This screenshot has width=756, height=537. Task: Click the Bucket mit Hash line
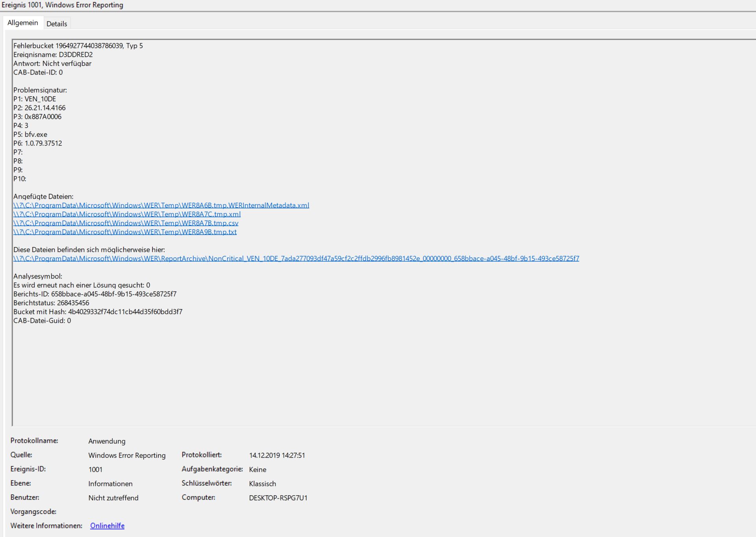[98, 312]
